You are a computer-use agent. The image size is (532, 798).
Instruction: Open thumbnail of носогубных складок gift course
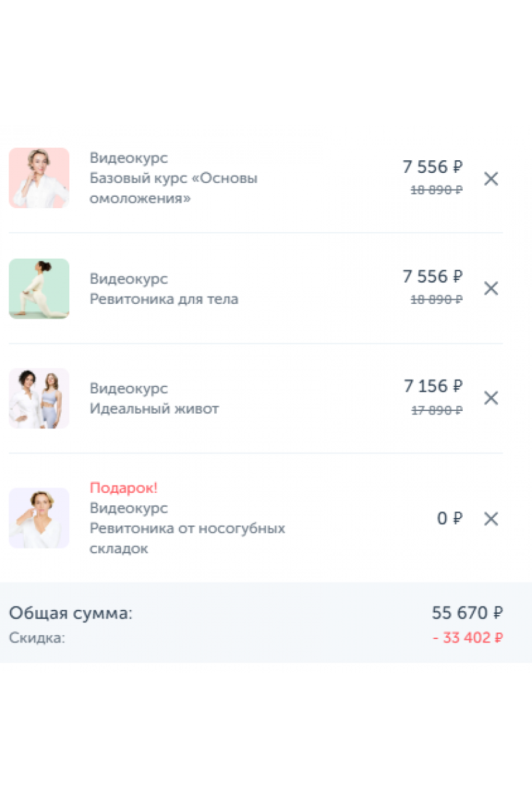click(x=39, y=518)
